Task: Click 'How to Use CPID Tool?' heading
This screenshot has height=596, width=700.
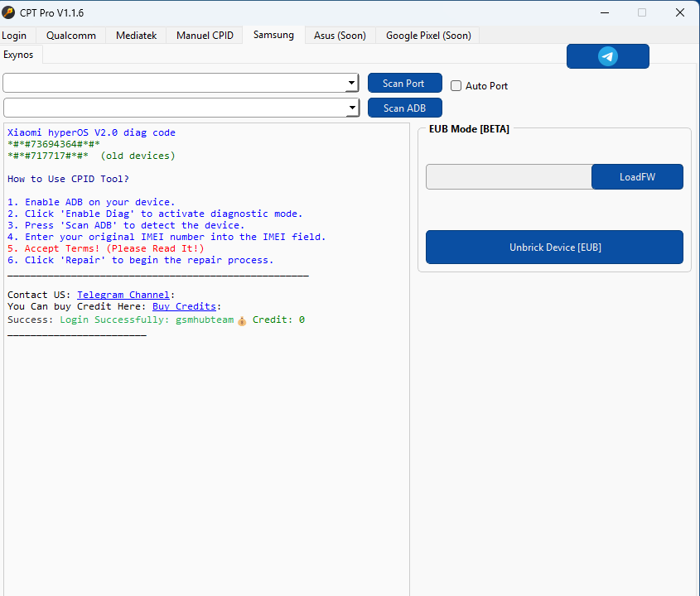Action: tap(68, 179)
